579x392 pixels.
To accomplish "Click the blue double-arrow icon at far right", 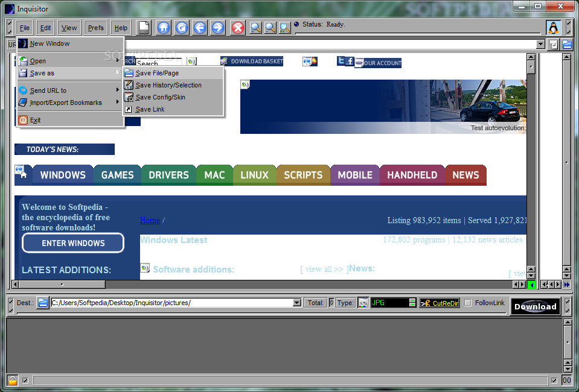I will tap(567, 285).
